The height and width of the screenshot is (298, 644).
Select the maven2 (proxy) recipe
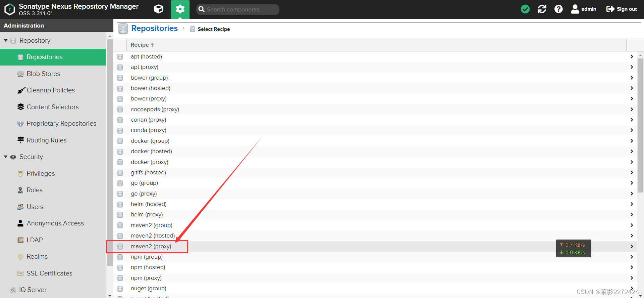[375, 246]
